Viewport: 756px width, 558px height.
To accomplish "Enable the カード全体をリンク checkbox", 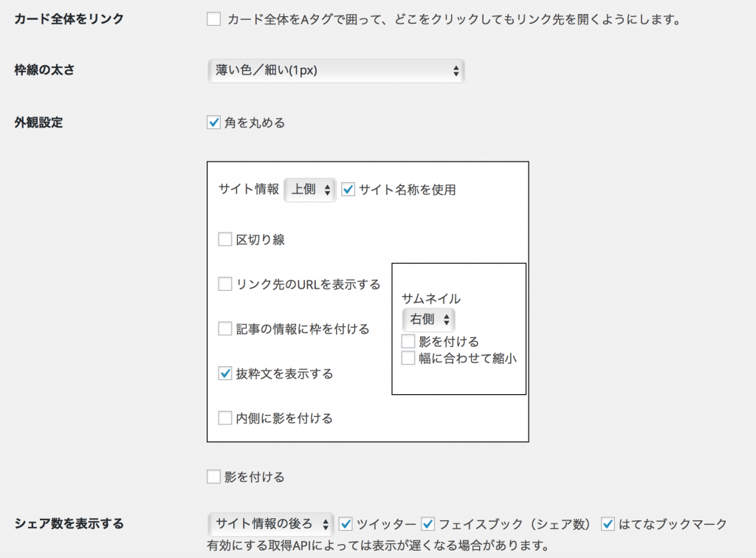I will click(214, 19).
